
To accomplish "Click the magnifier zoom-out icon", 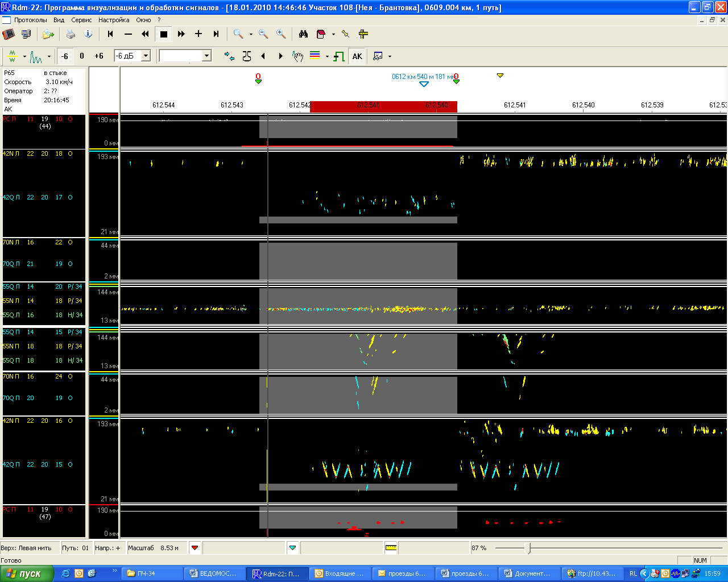I will (x=263, y=34).
